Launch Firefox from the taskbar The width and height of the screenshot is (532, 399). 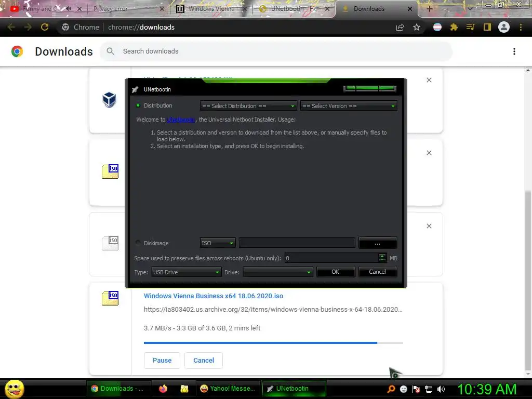tap(163, 389)
